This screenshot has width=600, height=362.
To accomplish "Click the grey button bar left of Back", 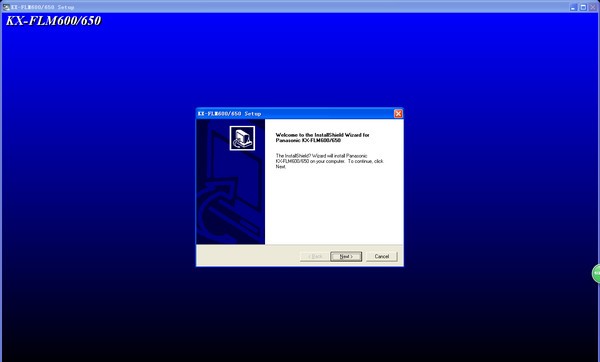I will [248, 256].
